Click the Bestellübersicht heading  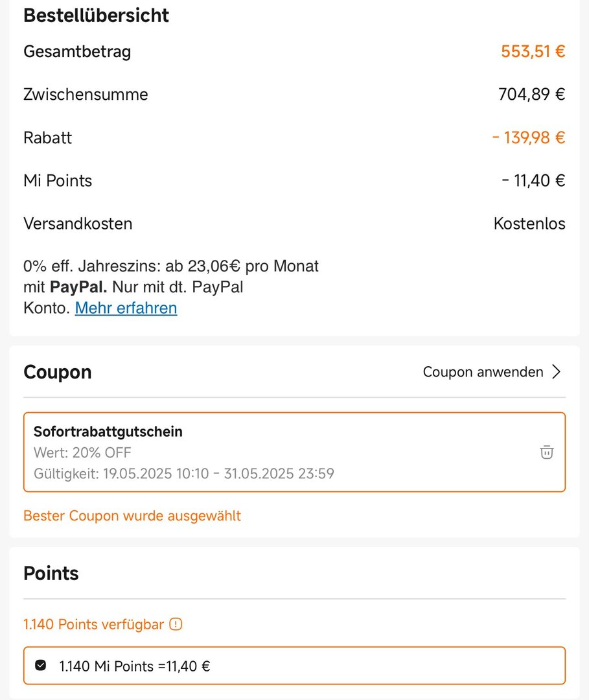[96, 16]
